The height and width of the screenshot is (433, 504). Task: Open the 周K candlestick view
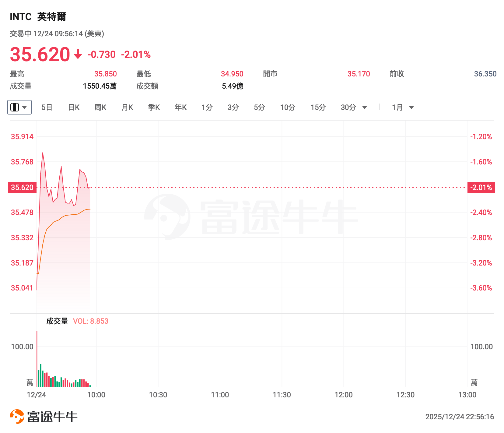[100, 107]
